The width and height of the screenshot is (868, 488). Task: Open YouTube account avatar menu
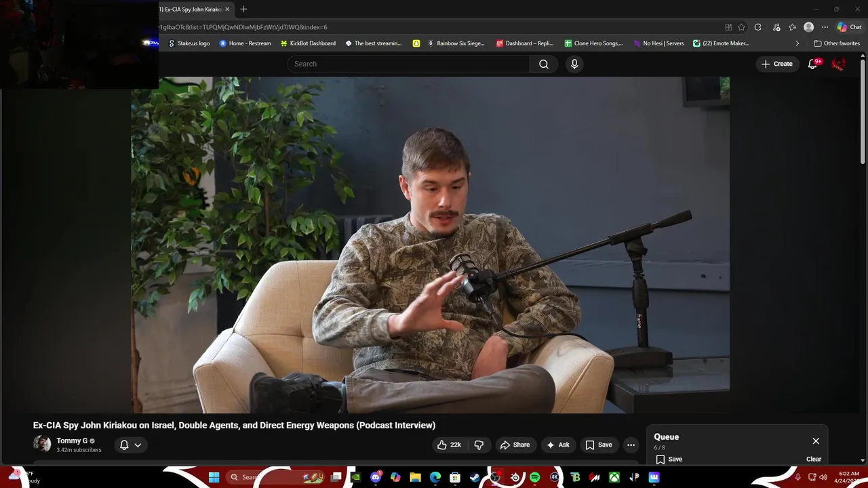pos(839,64)
